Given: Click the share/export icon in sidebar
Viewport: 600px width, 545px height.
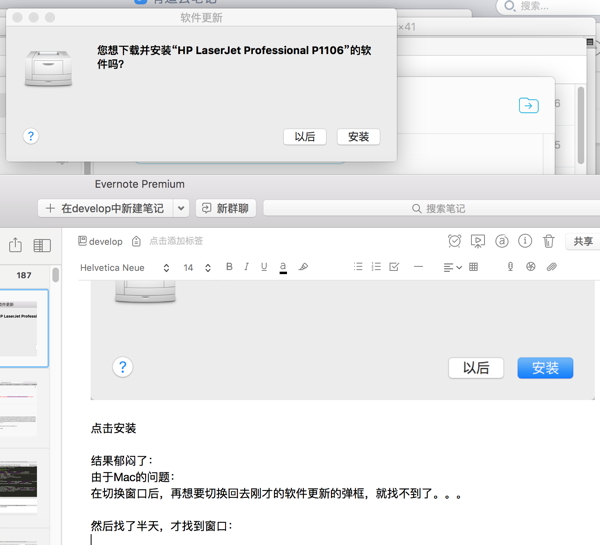Looking at the screenshot, I should pos(15,245).
